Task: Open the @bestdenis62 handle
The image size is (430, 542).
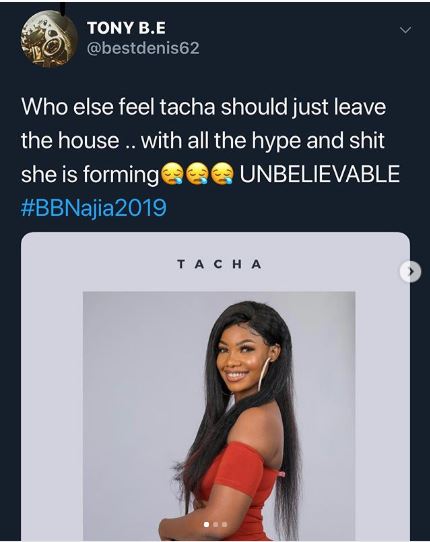Action: pyautogui.click(x=143, y=48)
